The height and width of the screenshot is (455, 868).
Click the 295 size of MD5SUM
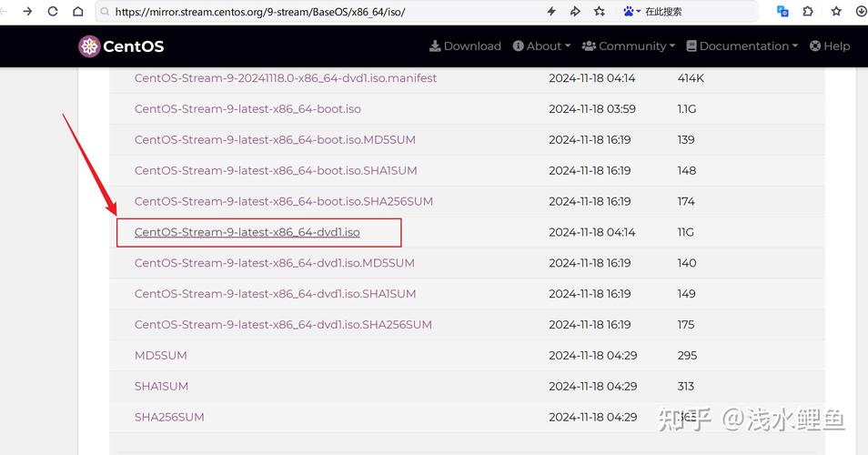click(687, 356)
